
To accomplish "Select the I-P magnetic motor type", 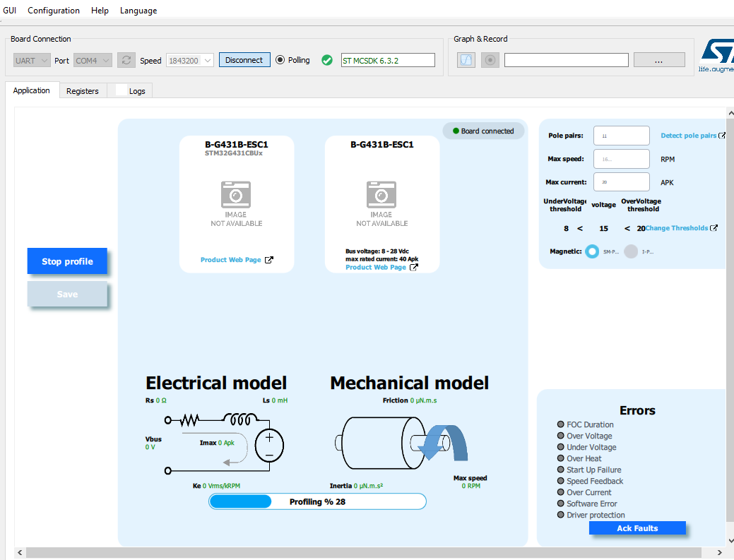I will [629, 251].
